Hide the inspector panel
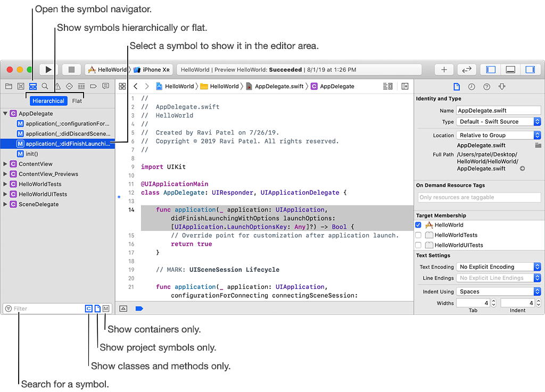The width and height of the screenshot is (545, 392). click(530, 70)
